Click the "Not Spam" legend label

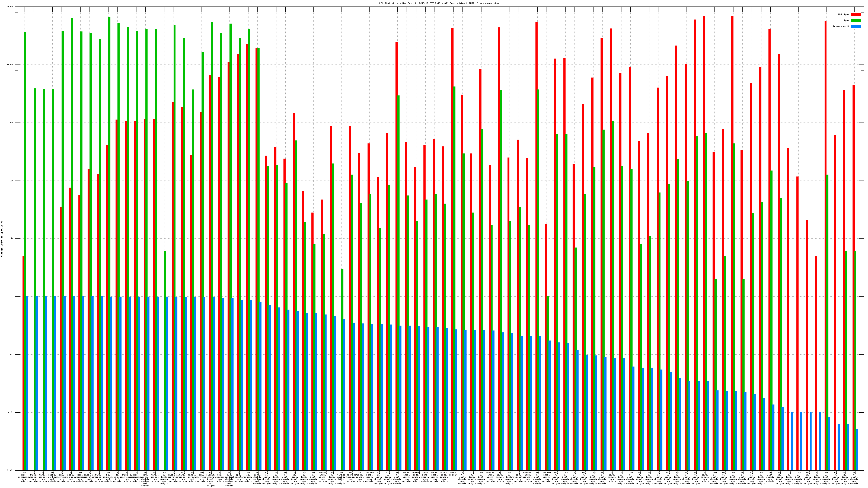(844, 14)
